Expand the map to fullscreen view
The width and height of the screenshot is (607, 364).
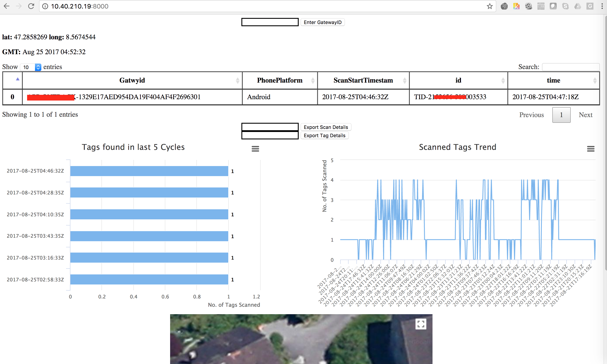click(421, 324)
